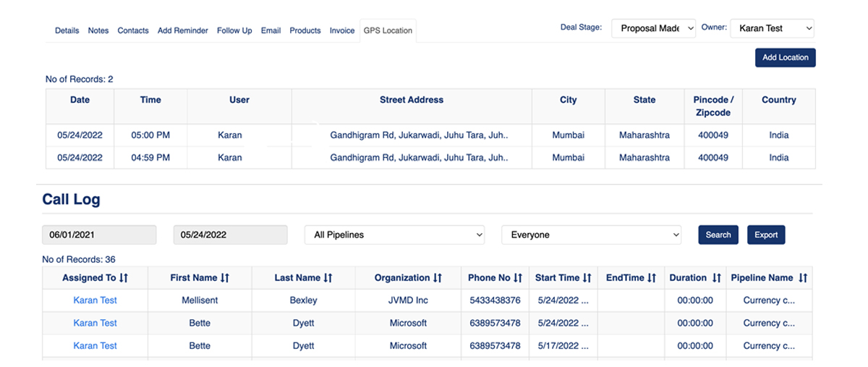Click the Search button
This screenshot has height=367, width=868.
point(718,235)
